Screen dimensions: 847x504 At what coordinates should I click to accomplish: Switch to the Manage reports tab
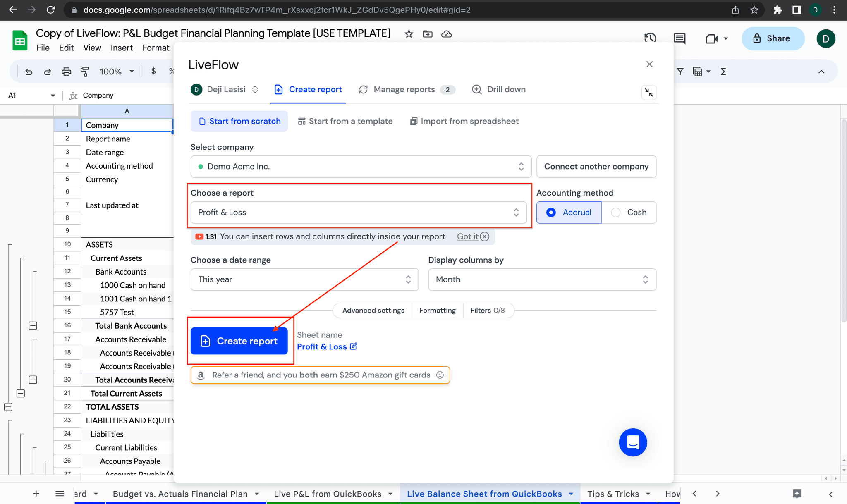(x=404, y=90)
